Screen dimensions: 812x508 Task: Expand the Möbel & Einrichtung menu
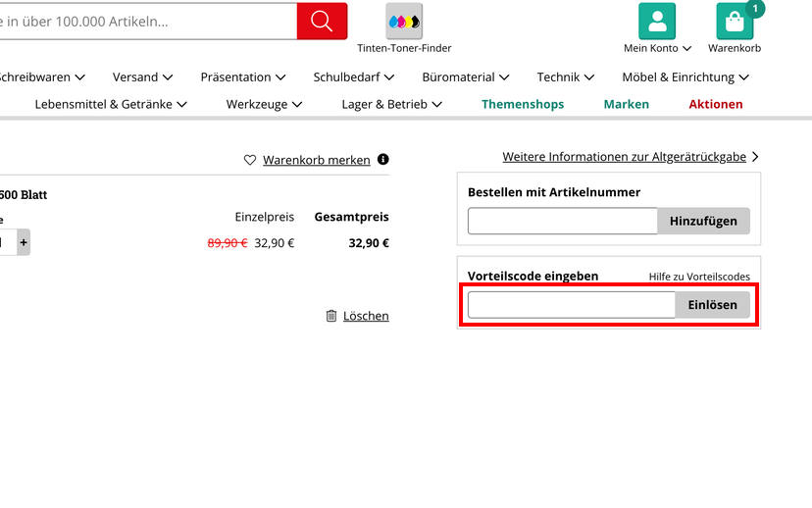pyautogui.click(x=685, y=77)
